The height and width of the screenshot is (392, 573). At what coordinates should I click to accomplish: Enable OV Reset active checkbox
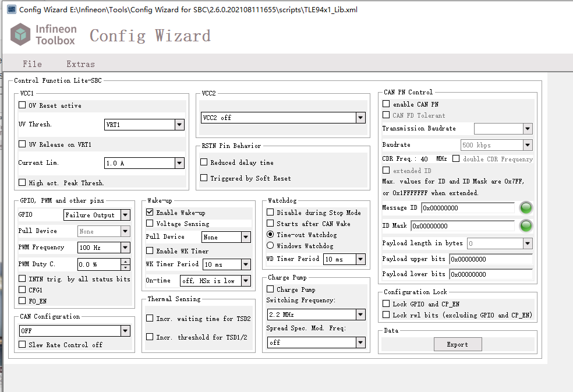(x=22, y=105)
